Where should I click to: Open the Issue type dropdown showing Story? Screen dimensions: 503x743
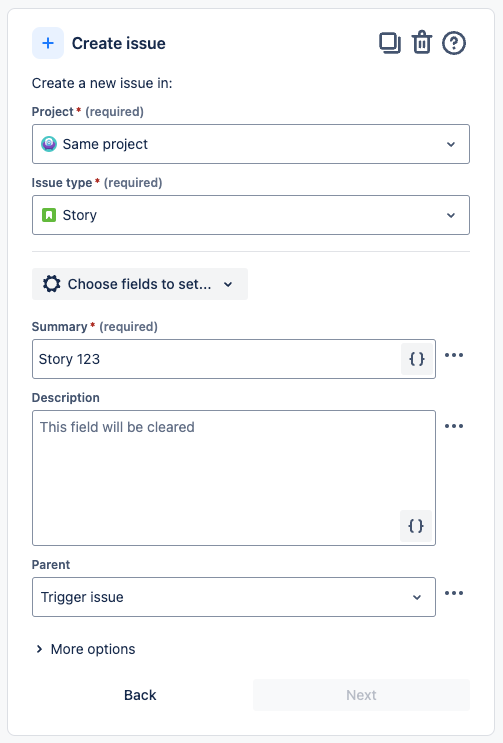[x=251, y=215]
